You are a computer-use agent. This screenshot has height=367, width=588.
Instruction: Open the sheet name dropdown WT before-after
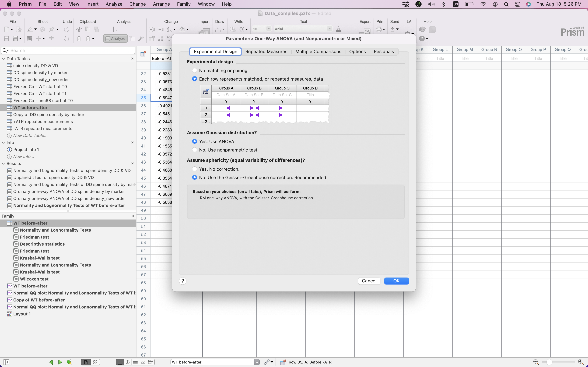257,362
